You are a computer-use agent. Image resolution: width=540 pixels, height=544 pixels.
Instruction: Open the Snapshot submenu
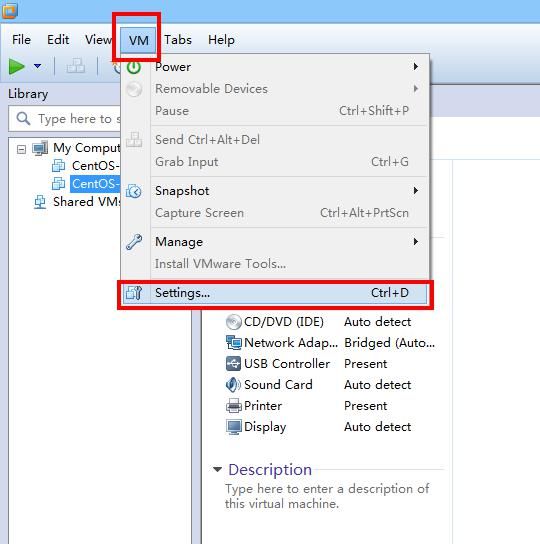(275, 191)
